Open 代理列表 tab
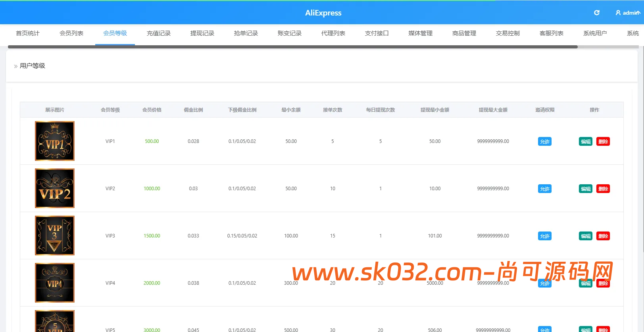Screen dimensions: 644x332 point(333,33)
